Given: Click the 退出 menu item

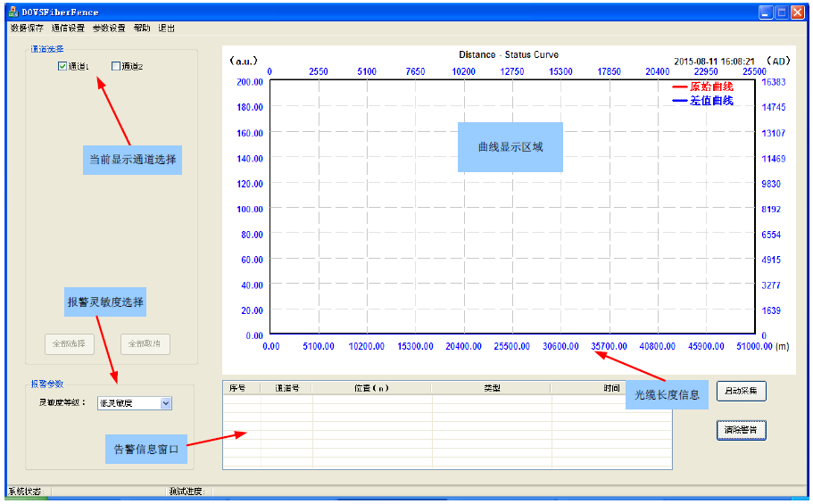Looking at the screenshot, I should [167, 29].
